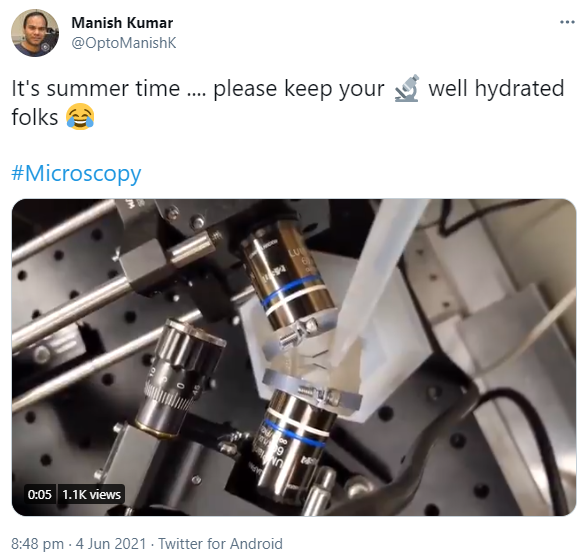
Task: Click the 4 Jun 2021 date
Action: [x=111, y=543]
